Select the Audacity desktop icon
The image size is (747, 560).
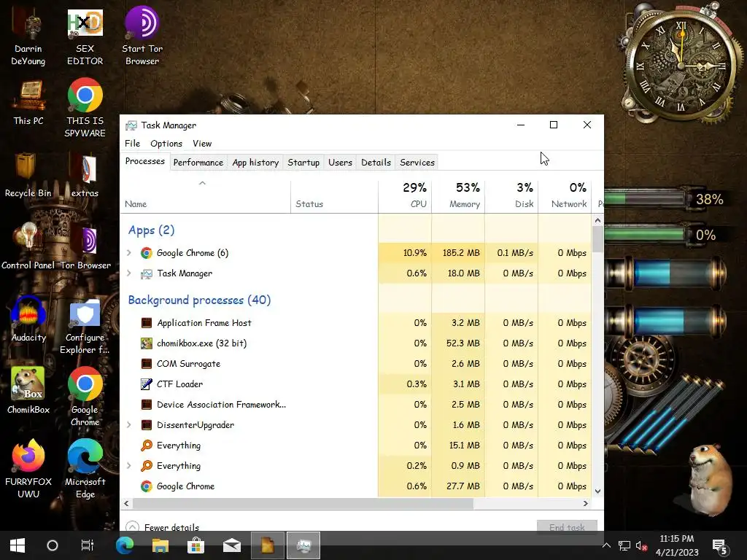pyautogui.click(x=28, y=319)
